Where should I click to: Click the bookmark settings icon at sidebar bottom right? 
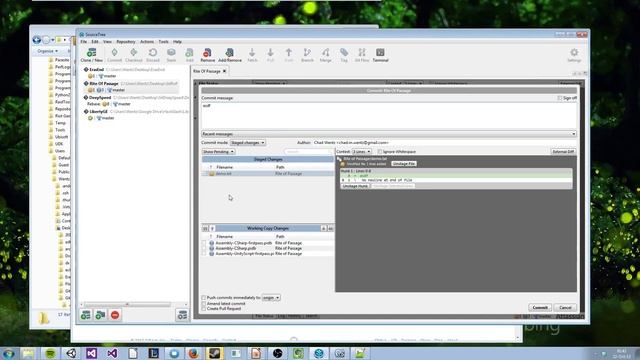coord(182,315)
